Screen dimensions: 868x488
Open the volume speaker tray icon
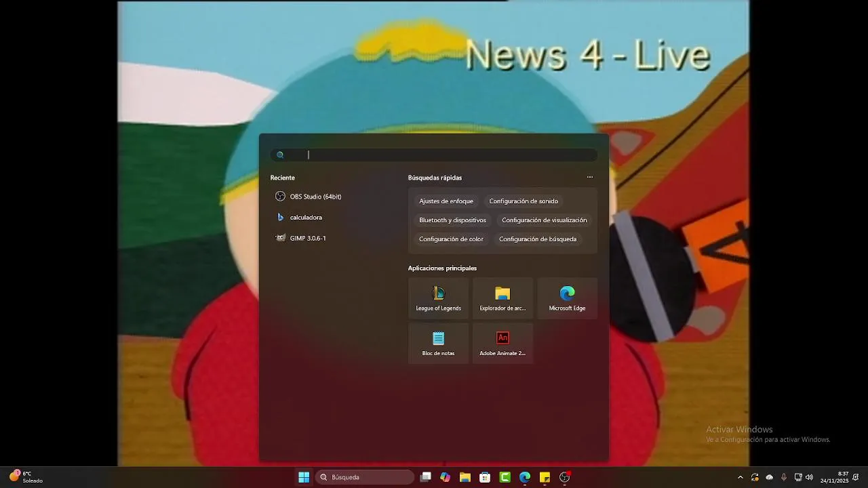click(809, 477)
